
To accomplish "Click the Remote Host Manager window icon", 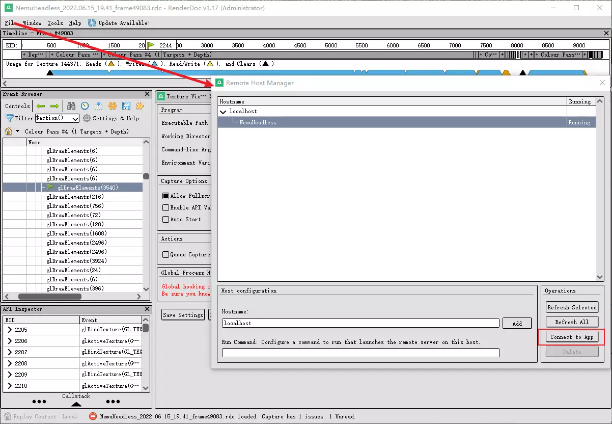I will 219,83.
